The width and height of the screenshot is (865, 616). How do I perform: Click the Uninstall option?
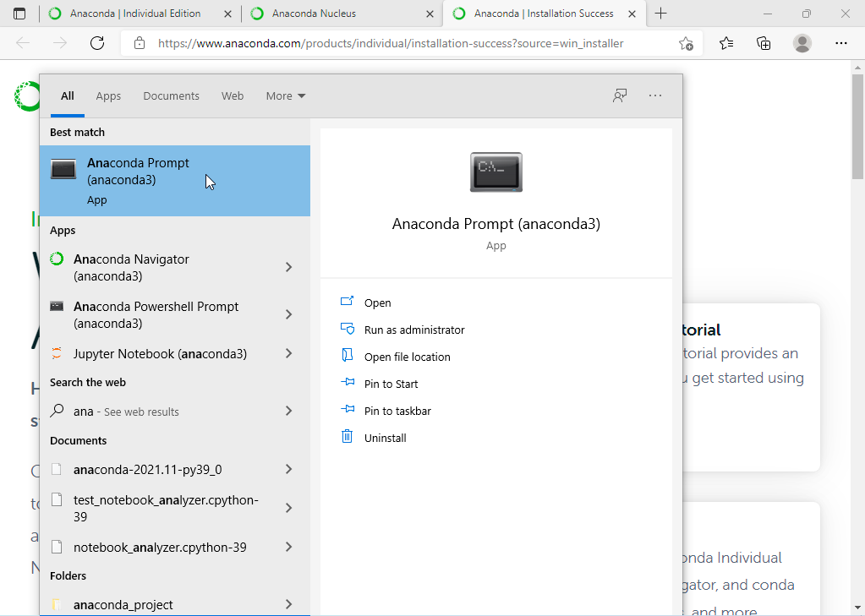[x=385, y=438]
